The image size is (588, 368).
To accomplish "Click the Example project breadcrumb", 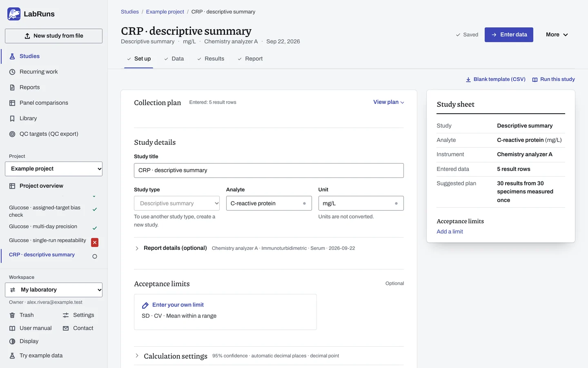I will (165, 12).
